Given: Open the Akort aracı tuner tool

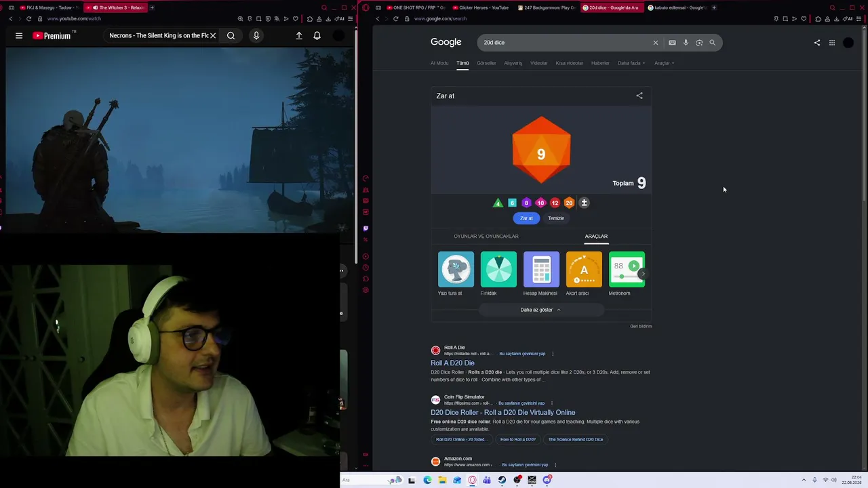Looking at the screenshot, I should tap(584, 274).
